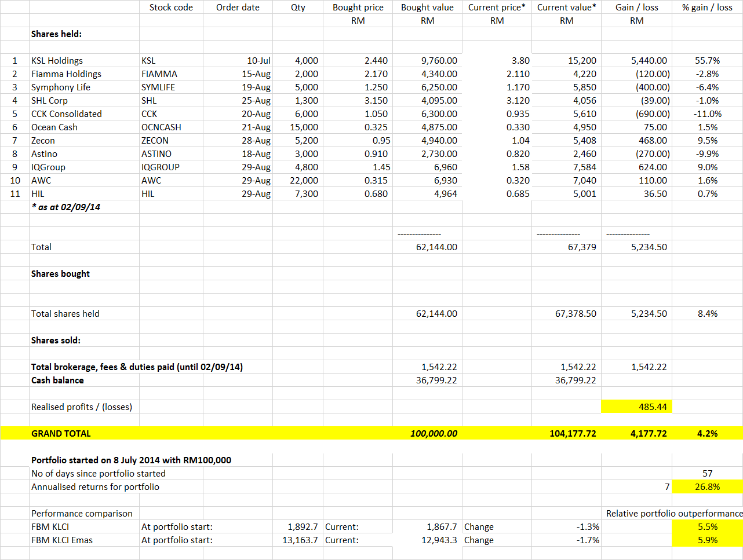Click the yellow '485.44' realised profit cell
The image size is (743, 560).
[637, 407]
